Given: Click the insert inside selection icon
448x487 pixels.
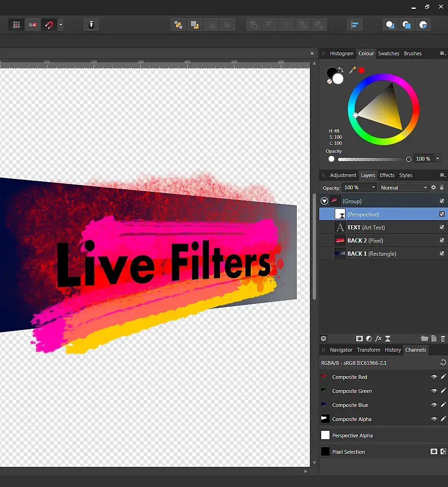Looking at the screenshot, I should click(423, 25).
